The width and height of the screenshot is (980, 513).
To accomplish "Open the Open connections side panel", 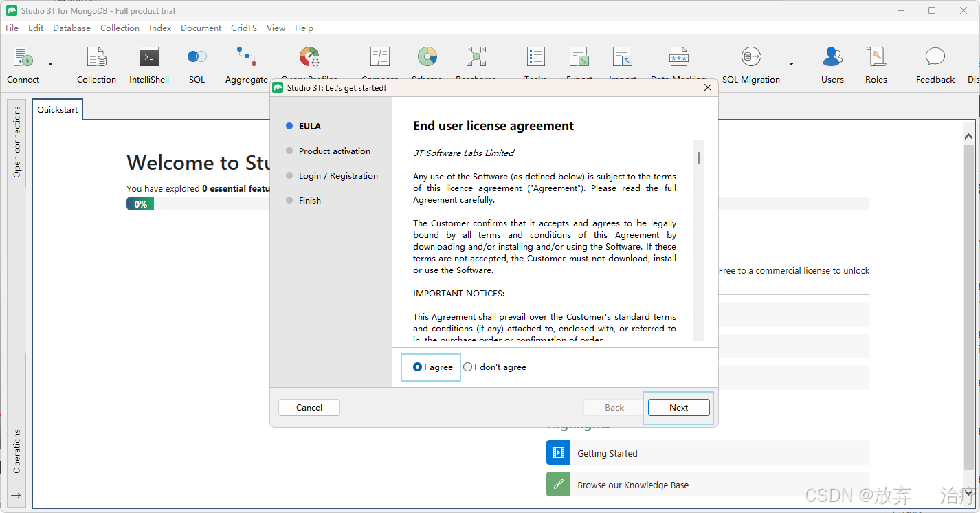I will (17, 142).
